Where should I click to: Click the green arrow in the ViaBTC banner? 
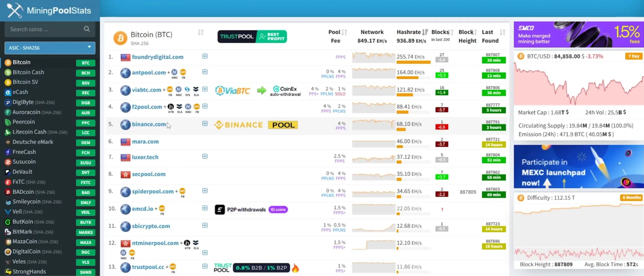tap(262, 90)
